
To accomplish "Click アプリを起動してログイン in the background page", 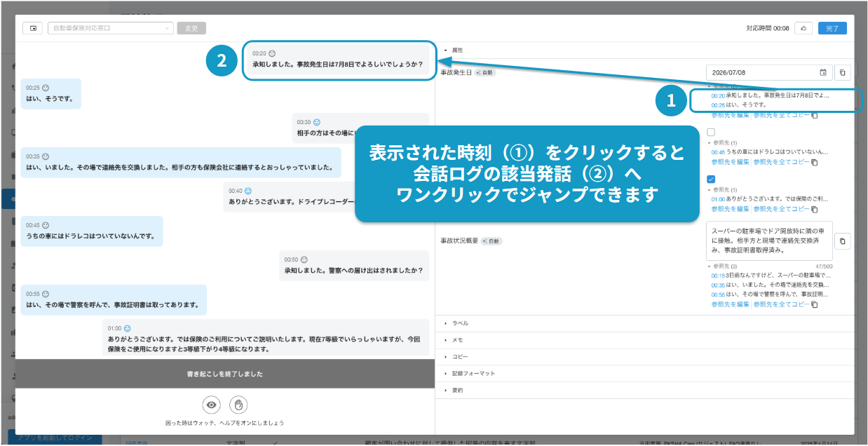I will click(x=55, y=438).
